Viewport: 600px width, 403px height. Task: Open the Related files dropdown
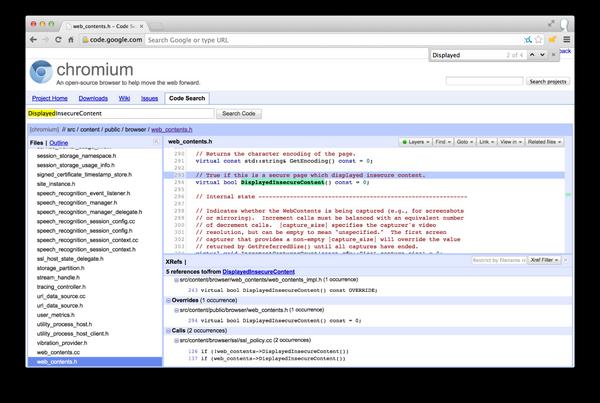pyautogui.click(x=544, y=142)
